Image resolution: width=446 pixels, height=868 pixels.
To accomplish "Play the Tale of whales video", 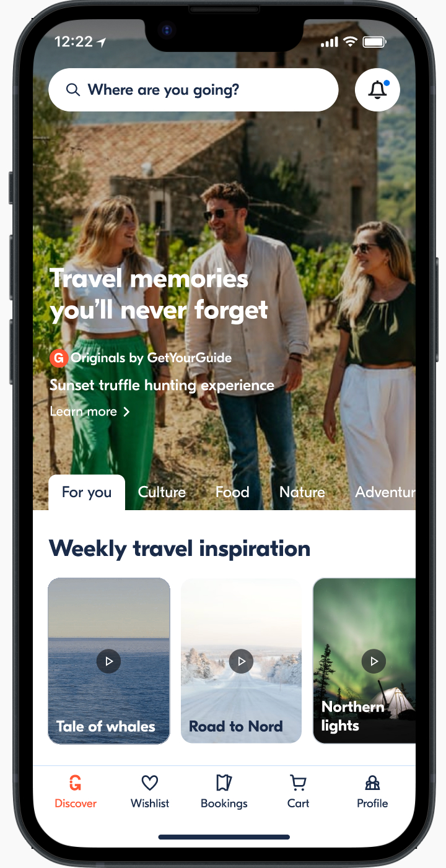I will (x=109, y=661).
